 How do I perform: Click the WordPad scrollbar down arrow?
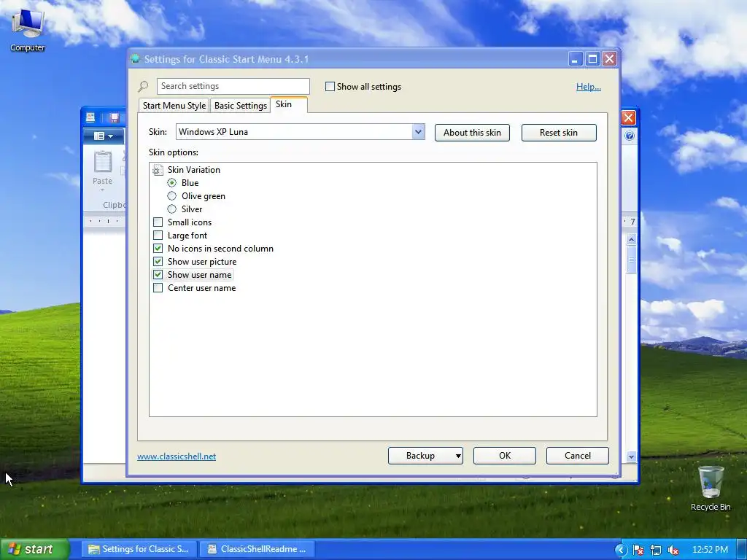point(631,456)
